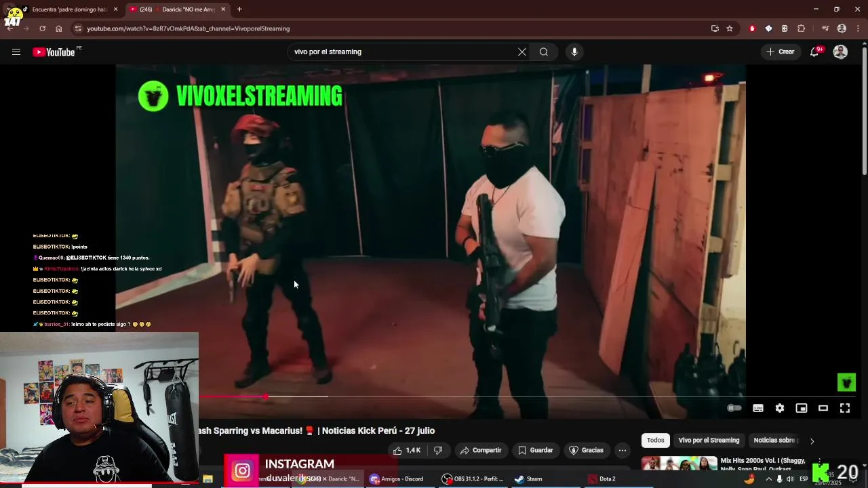Bookmark this page with the star

tap(730, 28)
